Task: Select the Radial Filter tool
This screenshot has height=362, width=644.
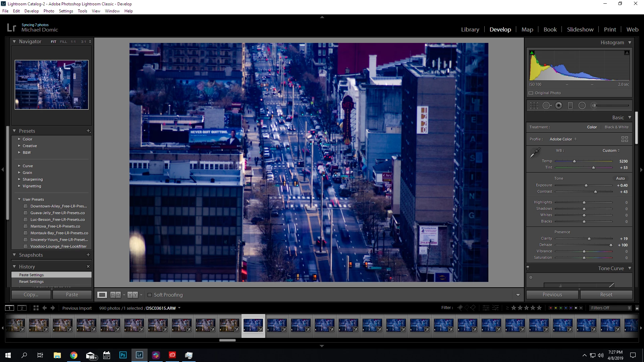Action: point(582,106)
